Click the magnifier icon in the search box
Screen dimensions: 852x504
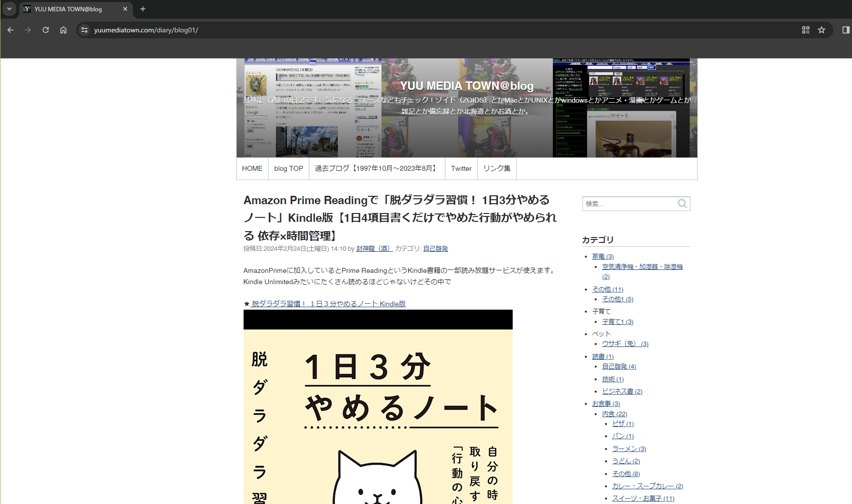tap(682, 204)
